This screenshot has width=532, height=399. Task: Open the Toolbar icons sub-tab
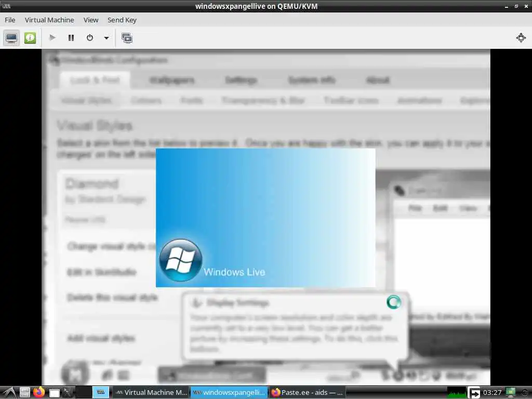[351, 100]
